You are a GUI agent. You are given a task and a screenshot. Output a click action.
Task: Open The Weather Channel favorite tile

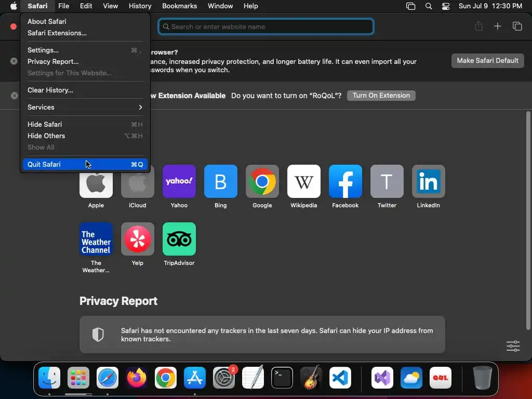(96, 239)
